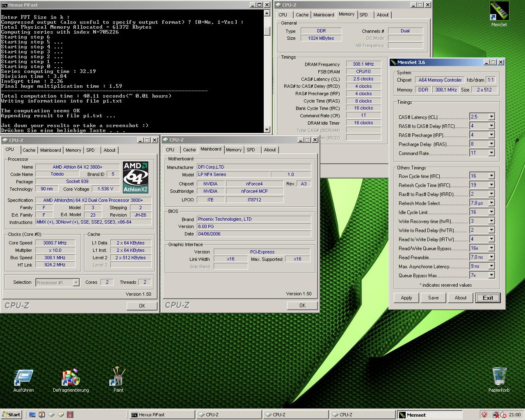Open the Paint desktop shortcut

coord(118,380)
